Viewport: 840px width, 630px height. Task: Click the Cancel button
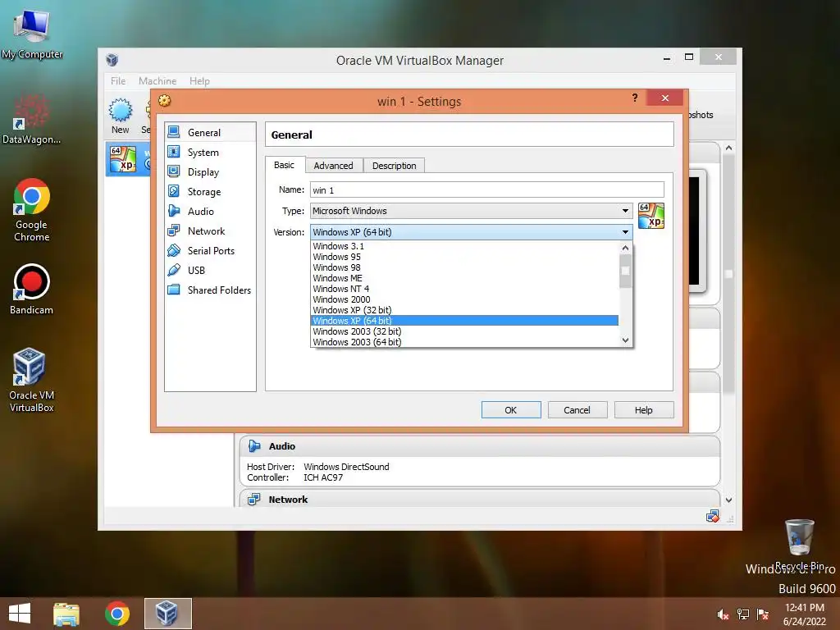(x=577, y=410)
